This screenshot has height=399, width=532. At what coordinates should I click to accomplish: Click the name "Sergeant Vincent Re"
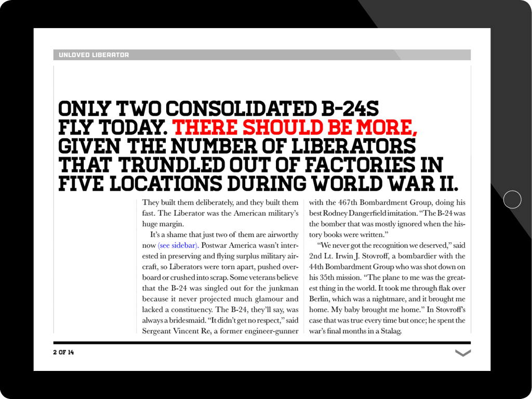[x=177, y=331]
